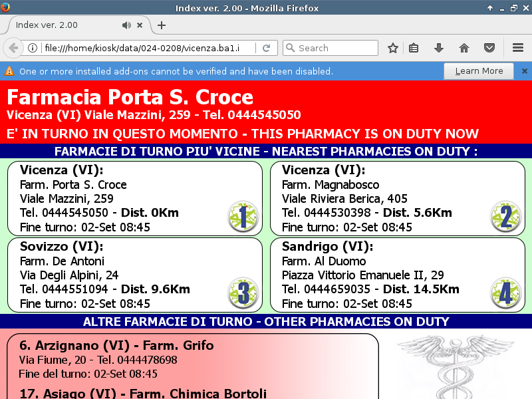Show the bookmarks list icon
Viewport: 532px width, 399px height.
point(414,48)
